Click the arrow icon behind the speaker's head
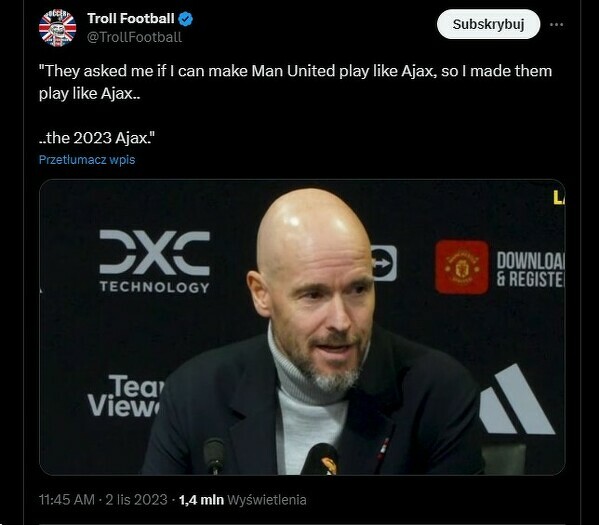599x525 pixels. 384,263
